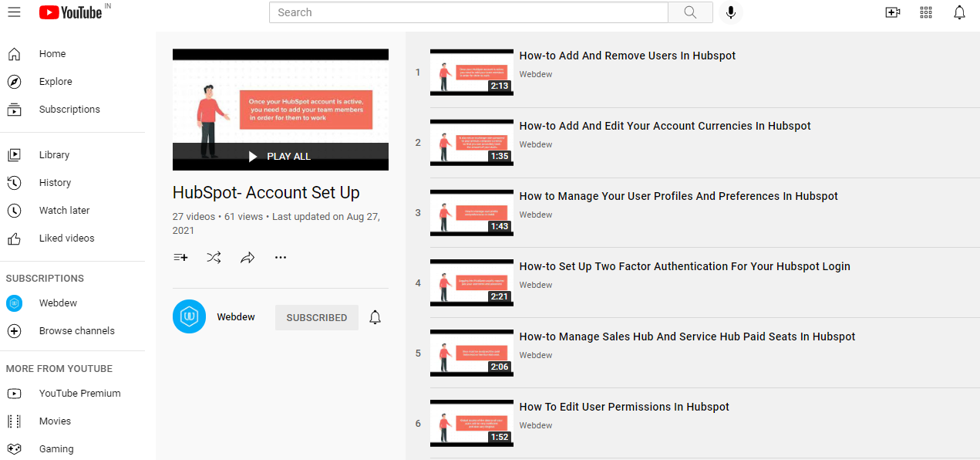Save playlist to library icon
This screenshot has width=980, height=460.
(x=180, y=258)
